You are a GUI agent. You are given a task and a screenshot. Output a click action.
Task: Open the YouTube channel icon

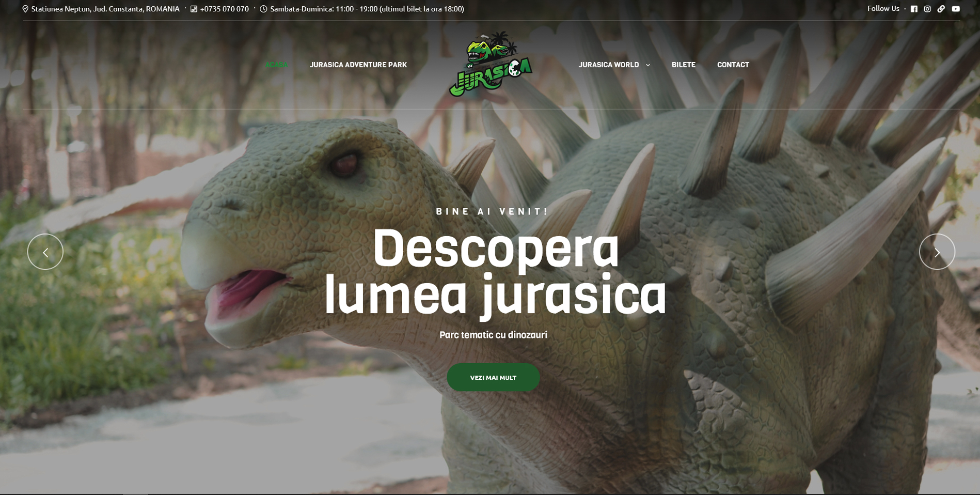click(x=956, y=9)
